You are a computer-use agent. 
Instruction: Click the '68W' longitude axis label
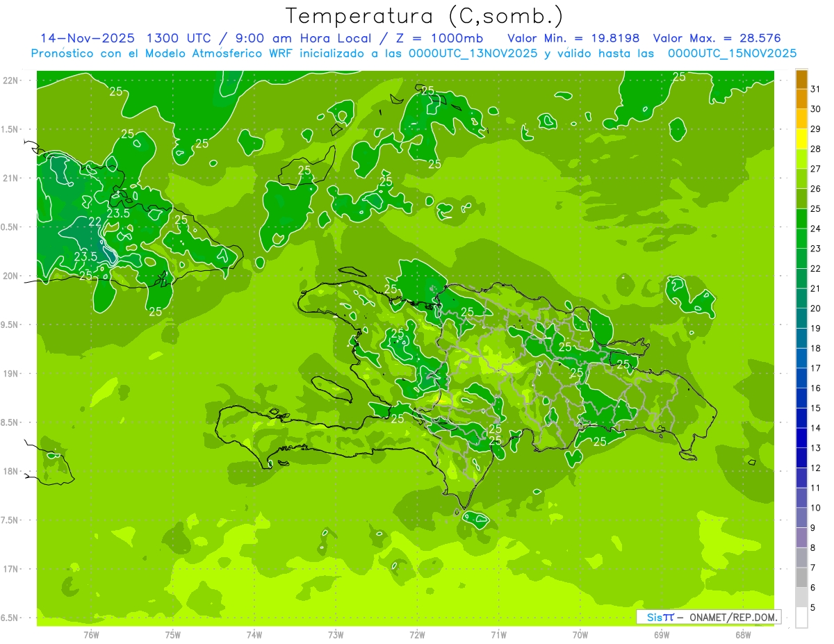(x=743, y=635)
